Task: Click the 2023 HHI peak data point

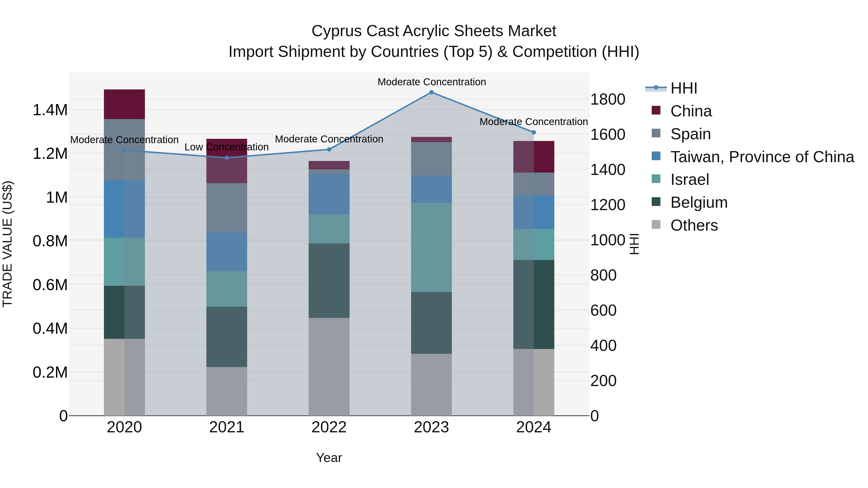Action: pos(431,92)
